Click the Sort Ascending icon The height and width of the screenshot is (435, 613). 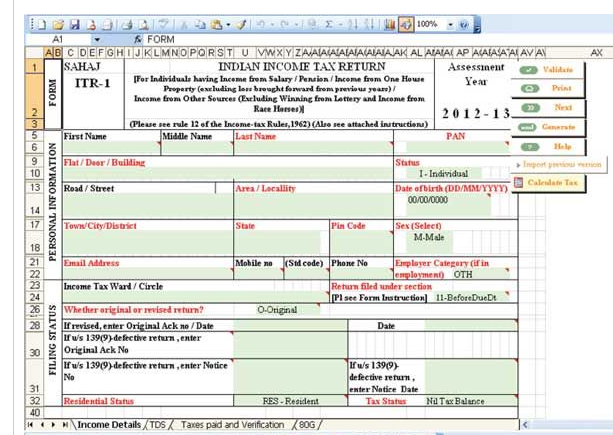tap(353, 24)
